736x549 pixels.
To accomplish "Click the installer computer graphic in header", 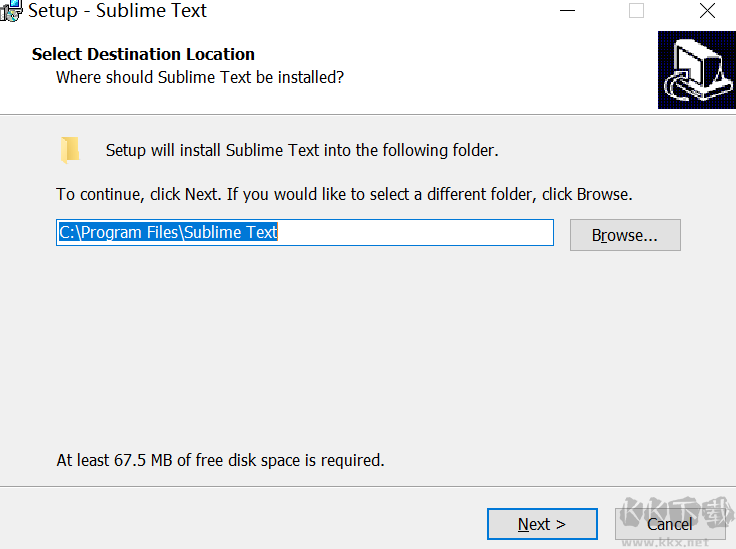I will pyautogui.click(x=696, y=70).
